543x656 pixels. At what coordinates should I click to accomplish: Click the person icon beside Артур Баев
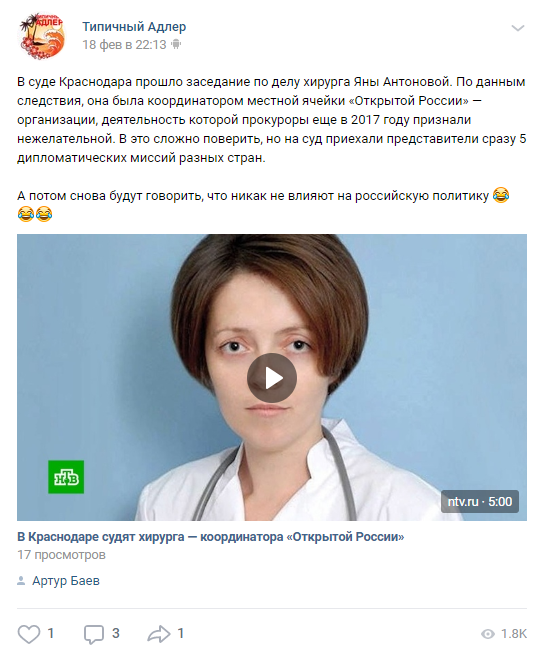point(21,581)
